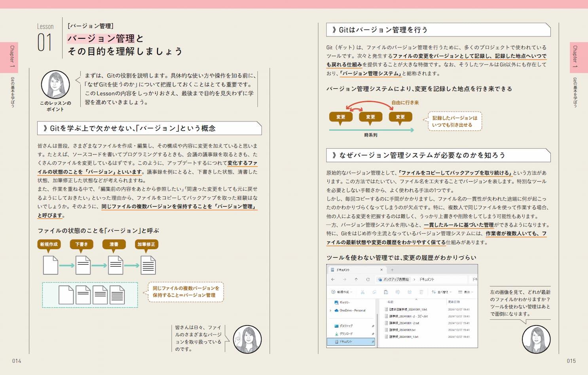Open デスクトップ in the navigation pane
588x375 pixels.
(343, 326)
